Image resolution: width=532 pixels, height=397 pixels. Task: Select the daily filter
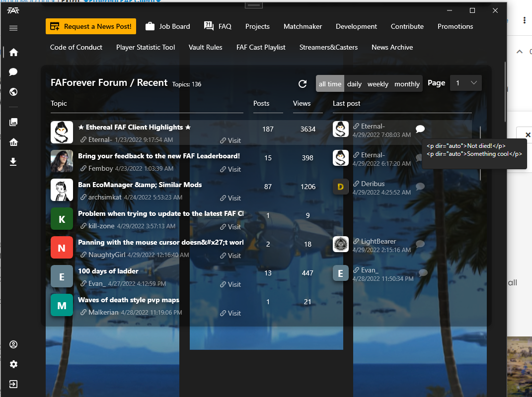click(x=354, y=84)
